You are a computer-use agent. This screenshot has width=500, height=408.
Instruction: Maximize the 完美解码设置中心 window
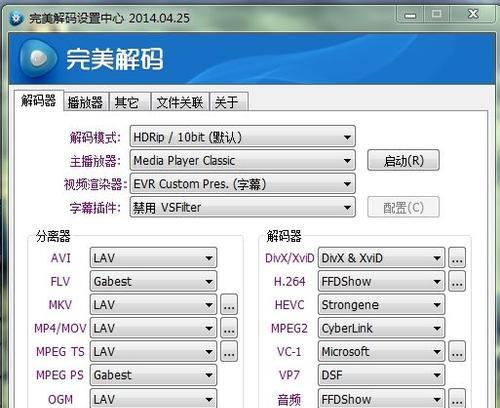pyautogui.click(x=437, y=15)
